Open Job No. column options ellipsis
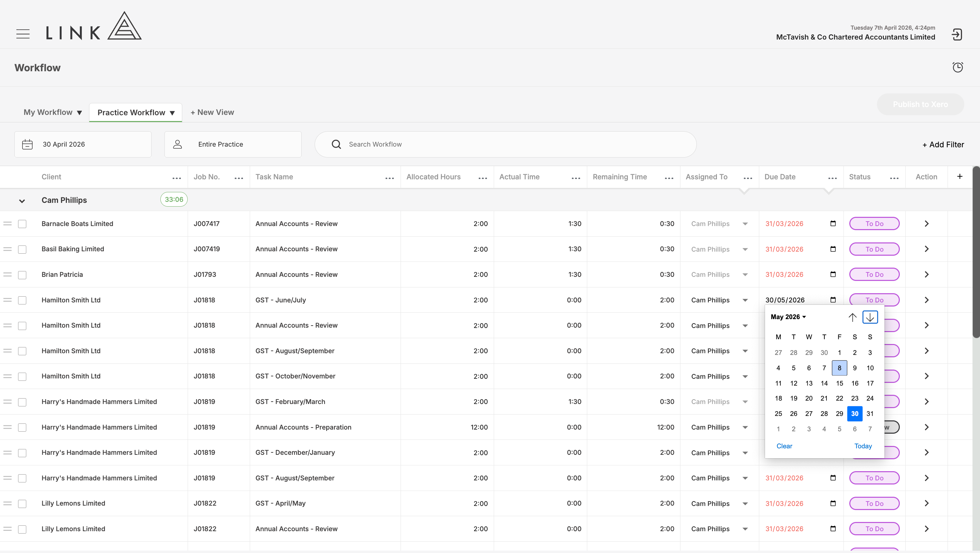 239,178
